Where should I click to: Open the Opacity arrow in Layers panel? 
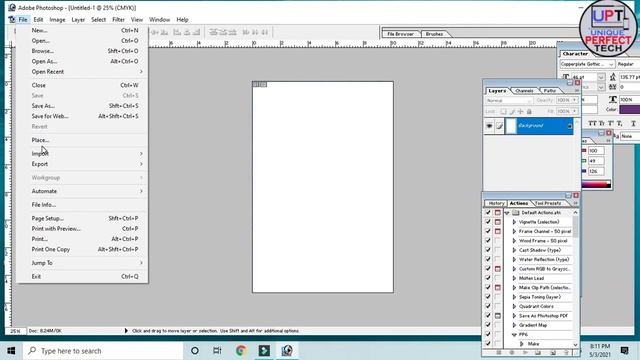click(574, 100)
